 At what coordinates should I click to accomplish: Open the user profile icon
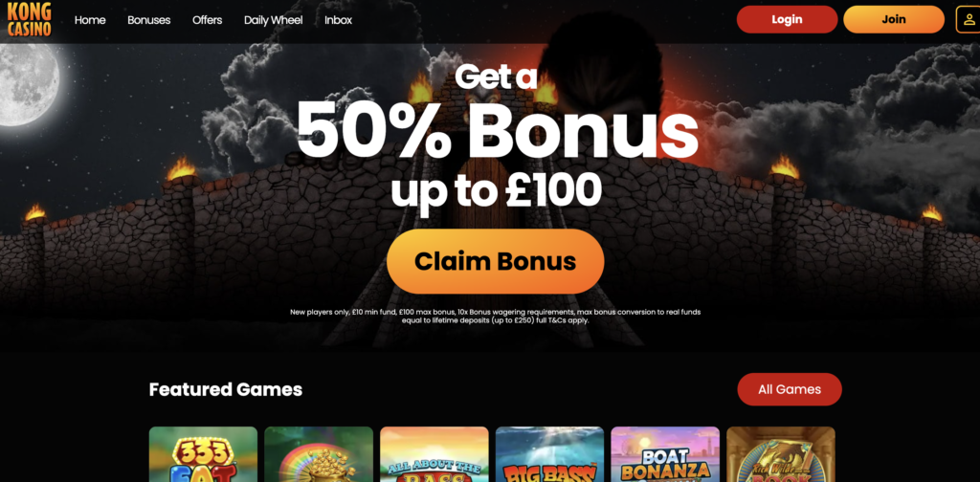point(969,19)
